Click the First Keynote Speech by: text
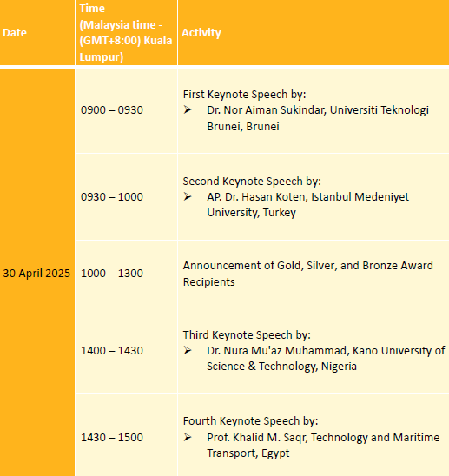The image size is (449, 476). point(244,95)
